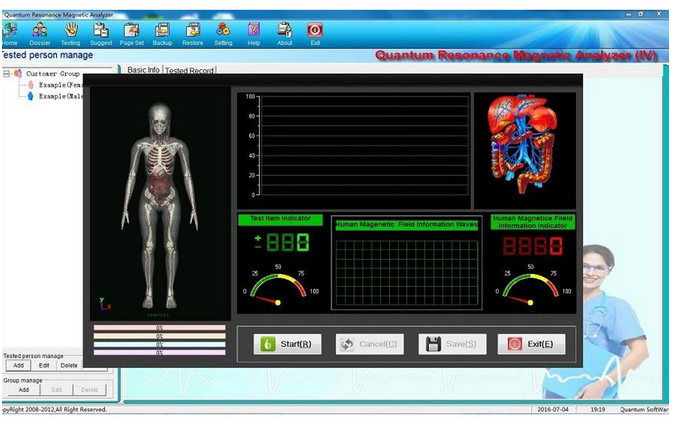Screen dimensions: 676x421
Task: Click Delete under Tested person manage
Action: [69, 365]
